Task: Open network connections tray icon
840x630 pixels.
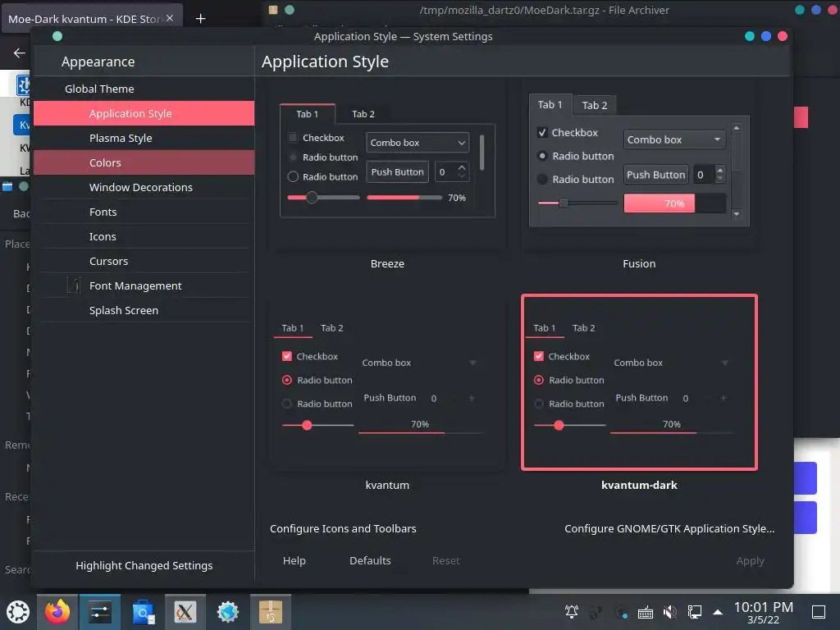Action: [695, 612]
